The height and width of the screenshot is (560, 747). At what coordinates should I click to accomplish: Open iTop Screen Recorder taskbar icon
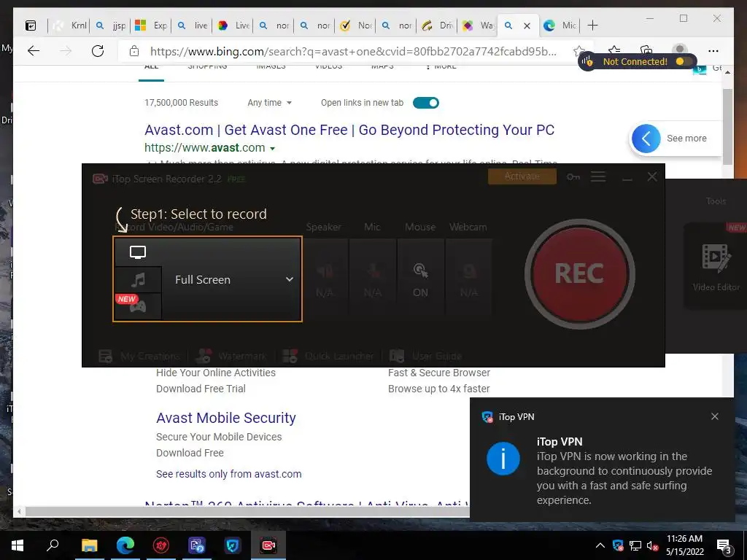pyautogui.click(x=268, y=545)
